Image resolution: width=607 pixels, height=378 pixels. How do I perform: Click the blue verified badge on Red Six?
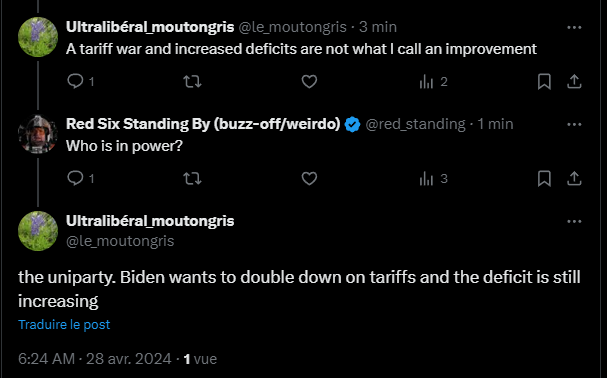click(x=352, y=124)
